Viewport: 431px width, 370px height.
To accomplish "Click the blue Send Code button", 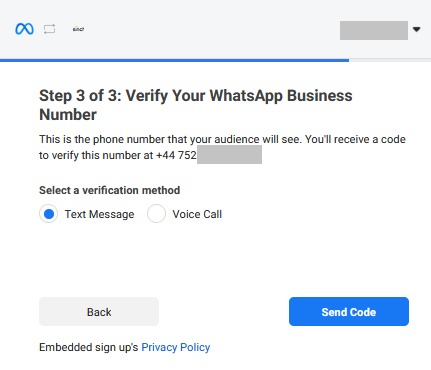I will (x=349, y=312).
